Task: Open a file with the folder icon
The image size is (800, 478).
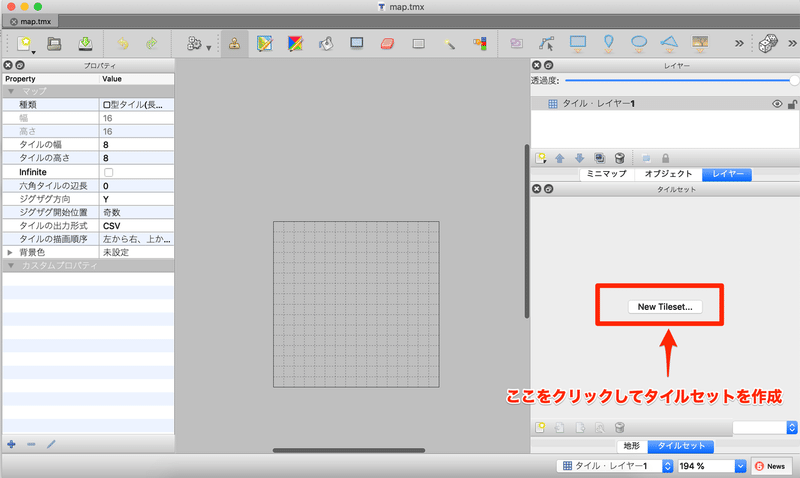Action: pos(54,43)
